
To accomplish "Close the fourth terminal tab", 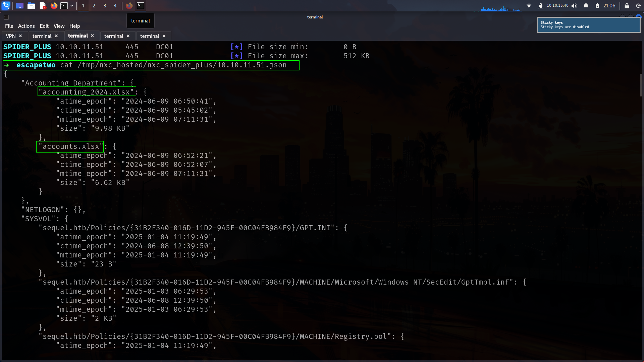I will click(x=128, y=36).
